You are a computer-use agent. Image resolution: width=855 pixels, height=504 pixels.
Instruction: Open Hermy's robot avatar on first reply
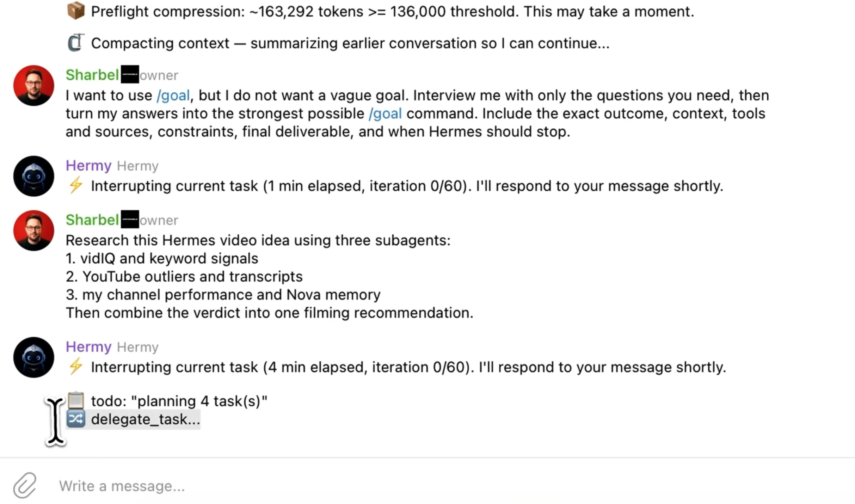click(34, 176)
